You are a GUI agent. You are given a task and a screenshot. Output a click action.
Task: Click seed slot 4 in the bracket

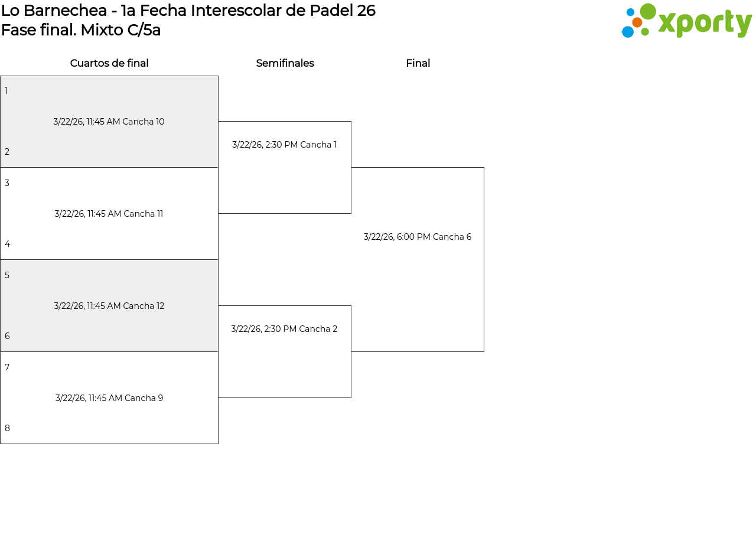tap(7, 244)
